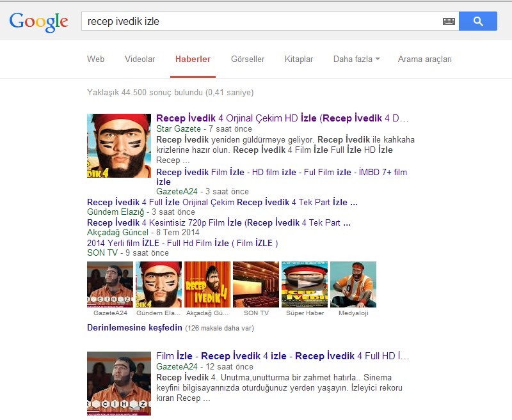Open the on-screen keyboard icon
Image resolution: width=512 pixels, height=420 pixels.
point(449,22)
